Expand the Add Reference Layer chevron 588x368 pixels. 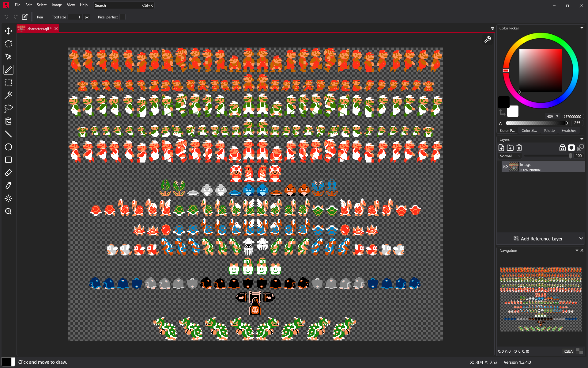pos(581,239)
